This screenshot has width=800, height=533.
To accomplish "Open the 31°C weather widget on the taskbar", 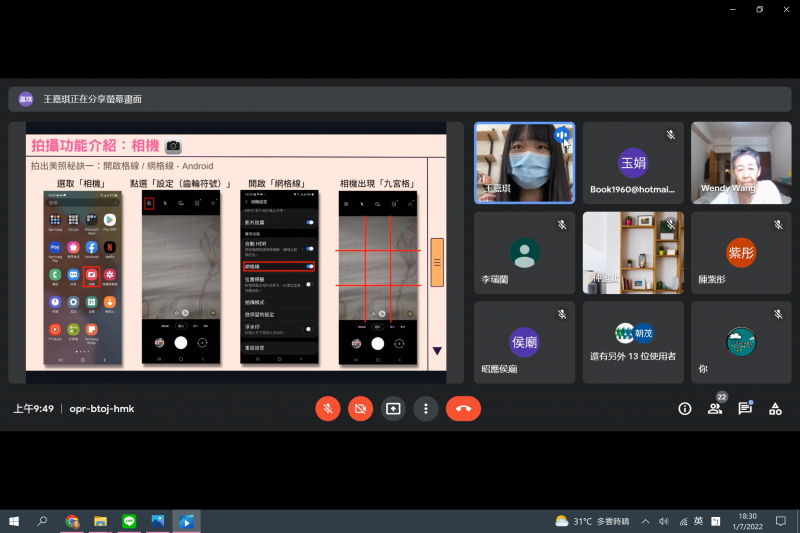I will tap(590, 521).
